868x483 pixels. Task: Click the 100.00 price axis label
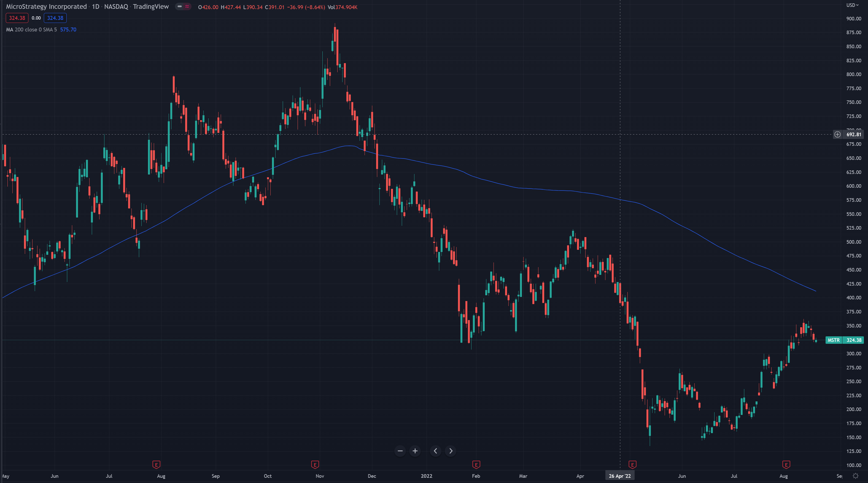click(853, 465)
